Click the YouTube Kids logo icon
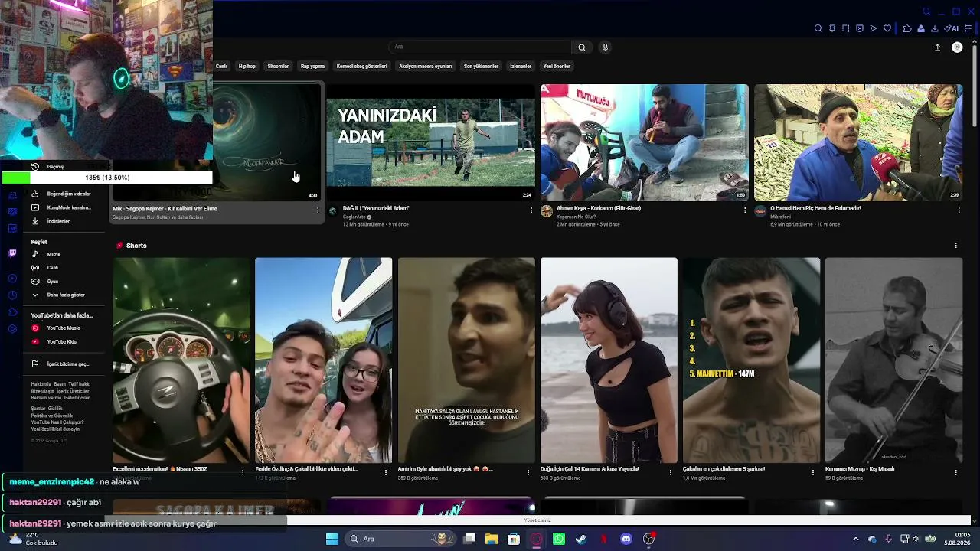Image resolution: width=980 pixels, height=551 pixels. tap(34, 342)
